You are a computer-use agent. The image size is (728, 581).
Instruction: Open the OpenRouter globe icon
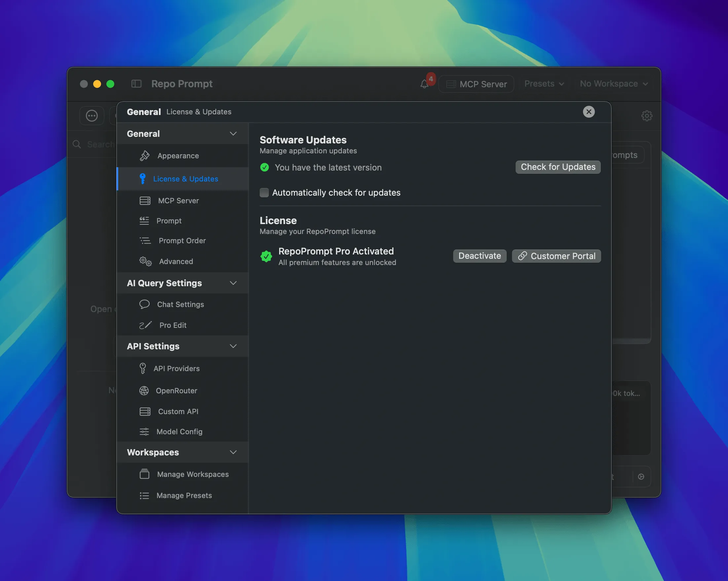point(145,391)
